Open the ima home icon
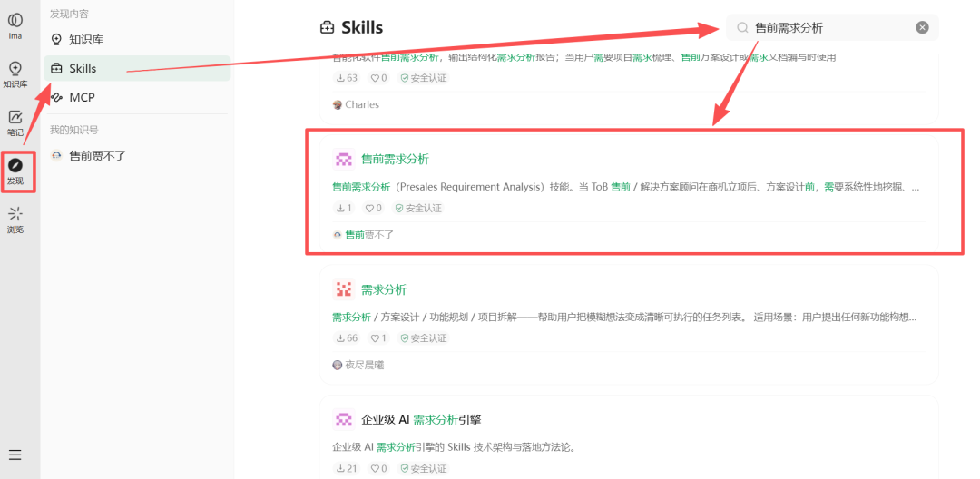 (x=15, y=25)
